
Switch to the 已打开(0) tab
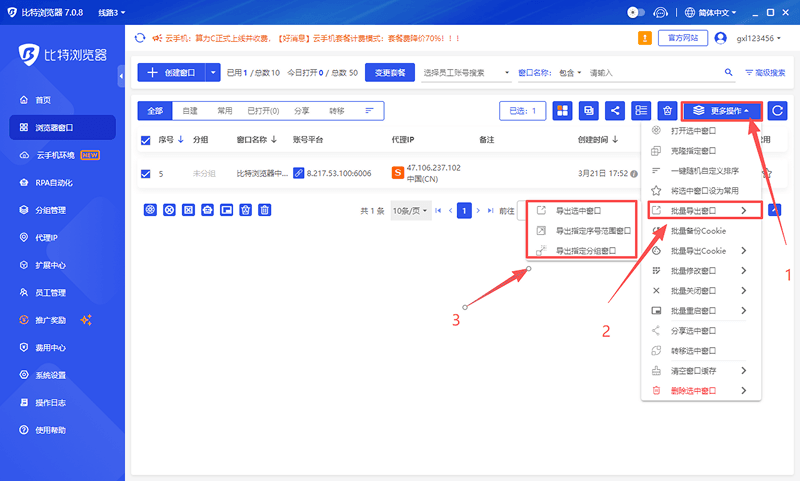[264, 110]
